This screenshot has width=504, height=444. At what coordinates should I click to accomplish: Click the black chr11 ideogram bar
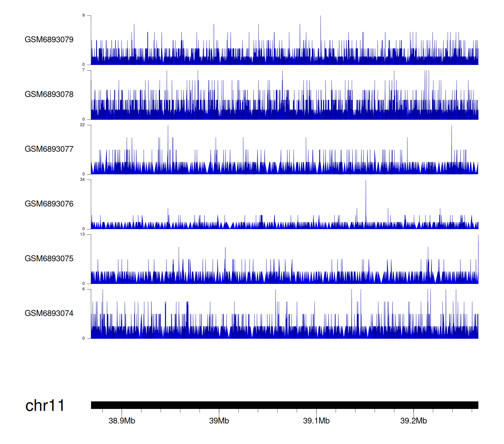[284, 405]
